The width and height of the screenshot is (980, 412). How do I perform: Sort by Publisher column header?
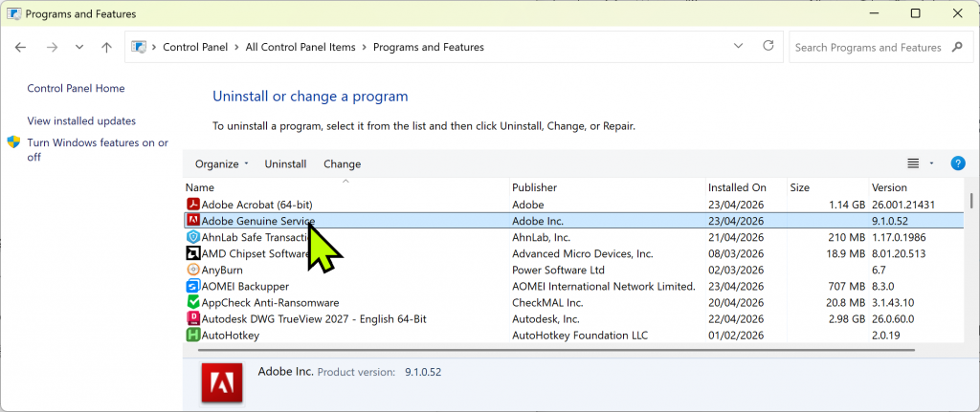point(608,187)
